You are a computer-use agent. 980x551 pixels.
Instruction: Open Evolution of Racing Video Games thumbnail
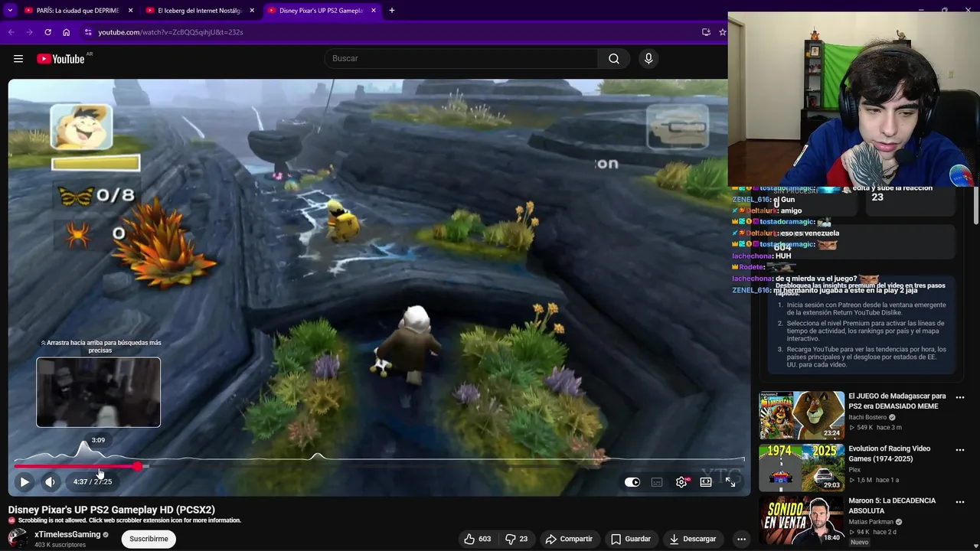[802, 467]
